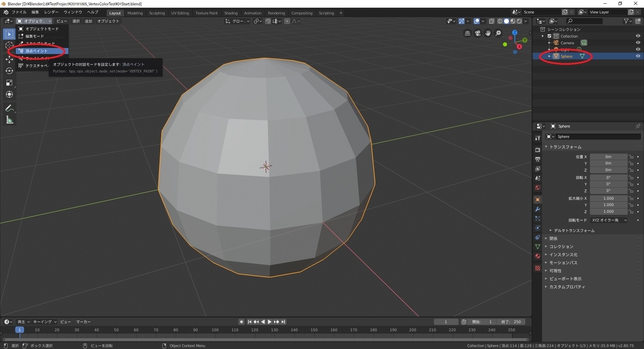
Task: Open the View Layer properties tab icon
Action: [538, 169]
